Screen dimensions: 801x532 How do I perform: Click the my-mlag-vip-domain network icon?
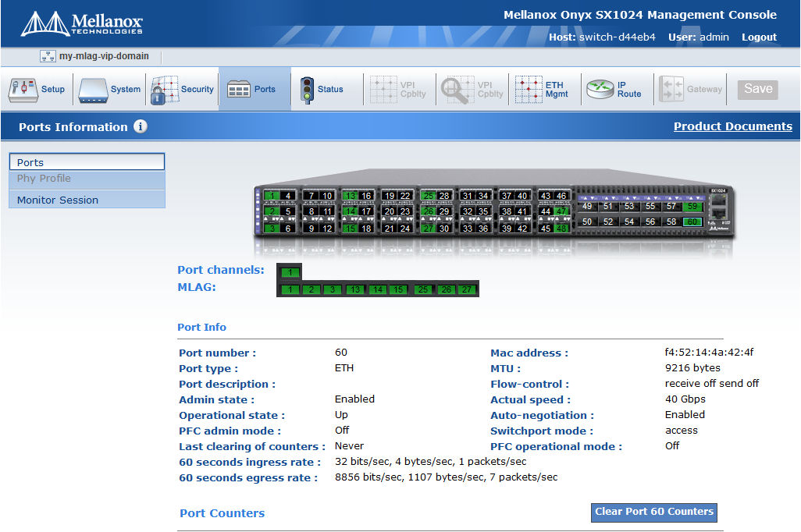click(47, 56)
